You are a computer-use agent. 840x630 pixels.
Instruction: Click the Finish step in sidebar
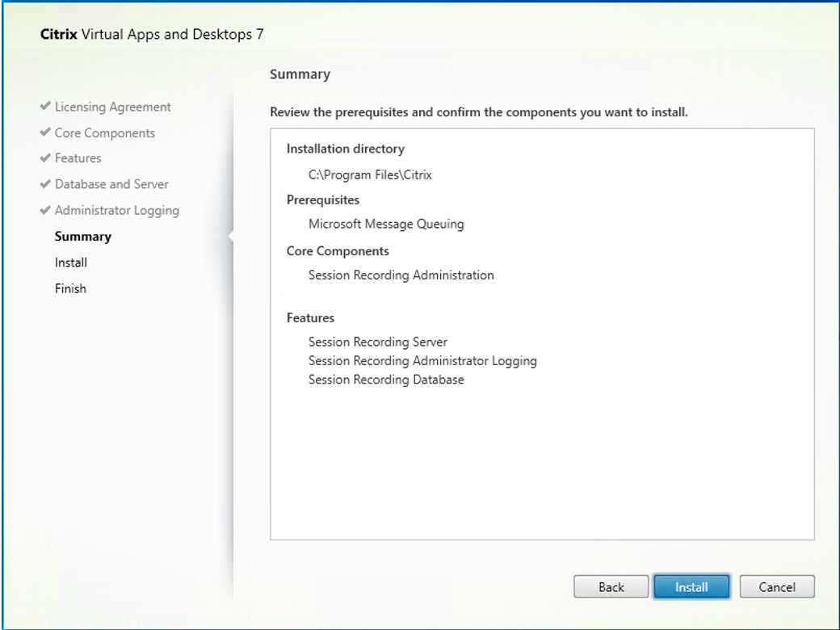click(x=70, y=288)
